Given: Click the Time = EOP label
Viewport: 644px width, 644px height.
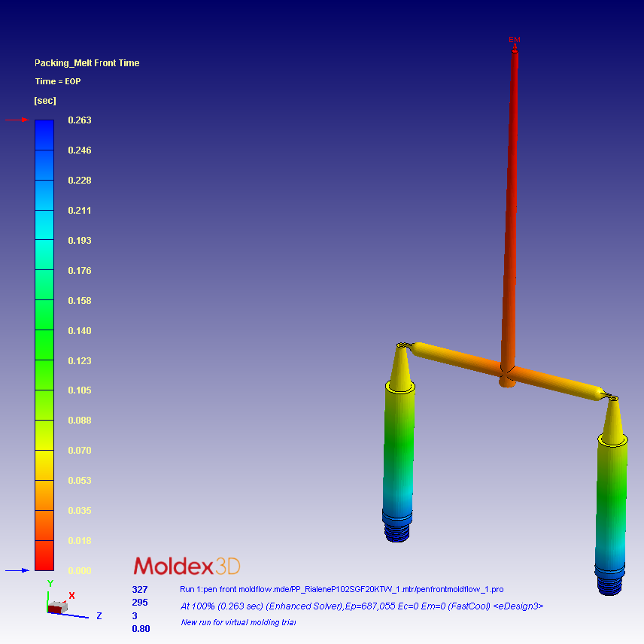Looking at the screenshot, I should coord(58,81).
